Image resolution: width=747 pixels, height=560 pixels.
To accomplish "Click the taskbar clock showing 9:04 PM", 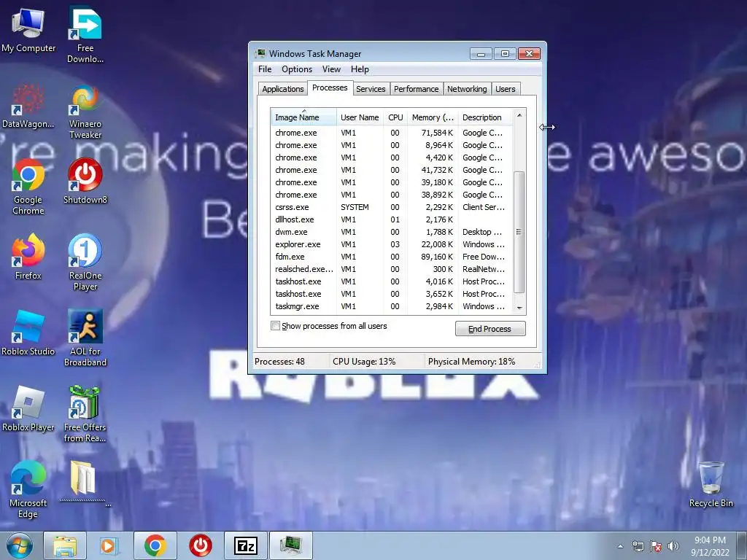I will pos(710,546).
